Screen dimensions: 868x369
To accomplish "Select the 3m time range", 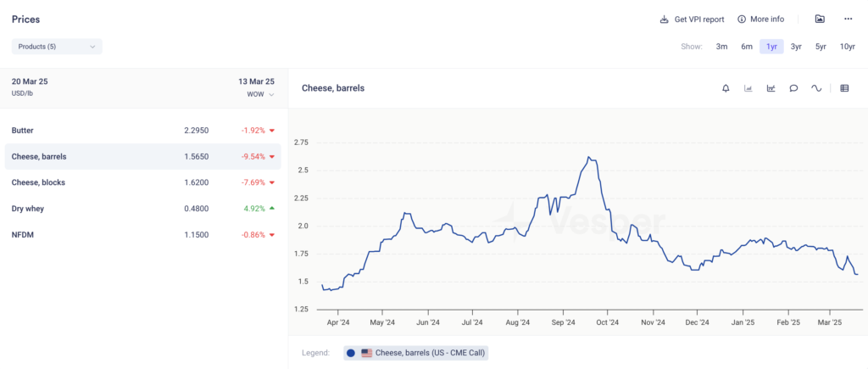I will point(721,47).
